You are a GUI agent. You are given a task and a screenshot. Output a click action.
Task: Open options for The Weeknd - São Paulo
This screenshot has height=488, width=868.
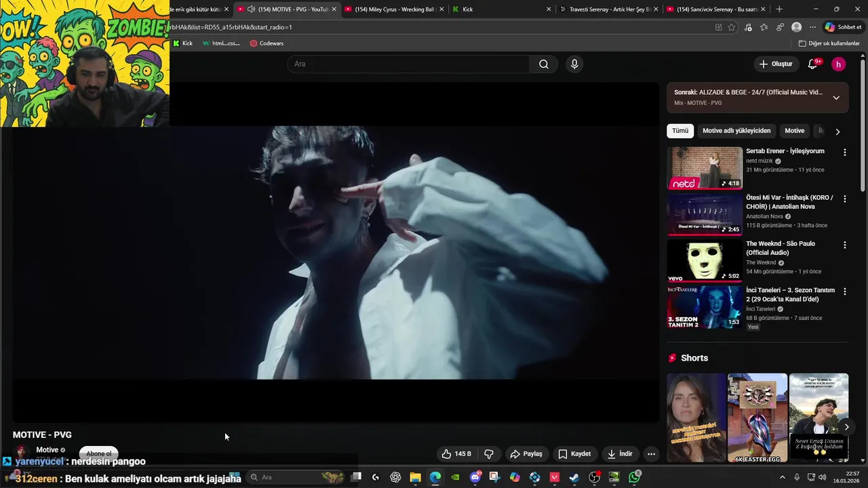844,245
